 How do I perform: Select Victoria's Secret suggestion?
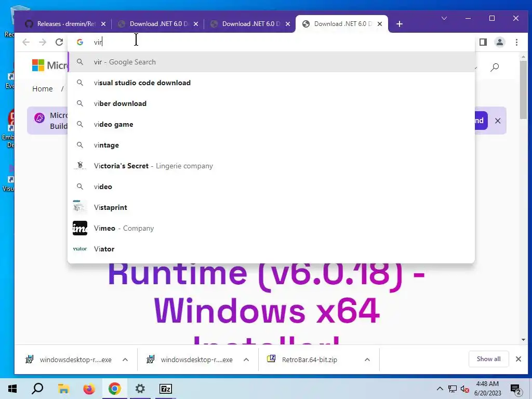[x=271, y=166]
